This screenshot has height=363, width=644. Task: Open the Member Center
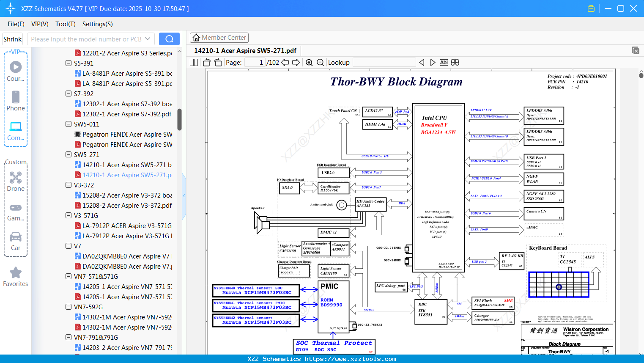click(x=219, y=38)
